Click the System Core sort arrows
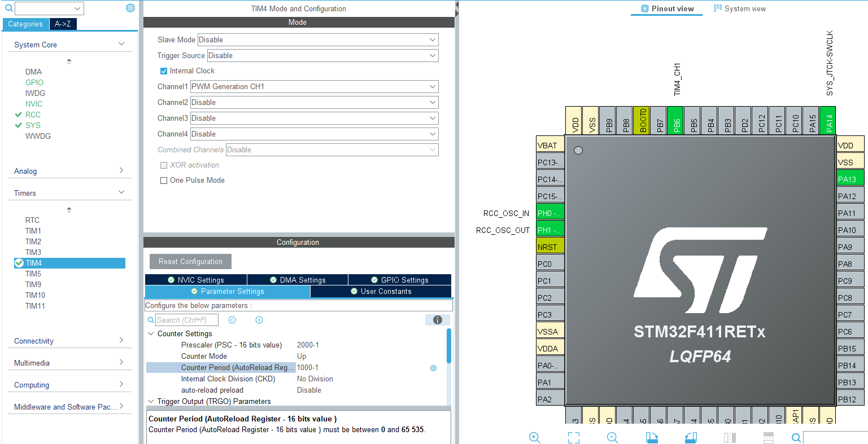Screen dimensions: 868x444 click(x=69, y=61)
